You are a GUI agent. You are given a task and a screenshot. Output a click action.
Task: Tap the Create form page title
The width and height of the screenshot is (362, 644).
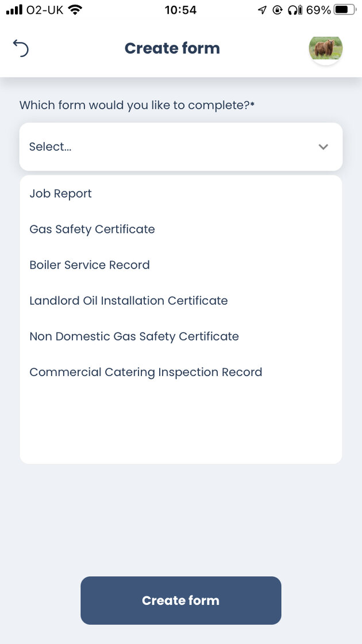pos(172,48)
